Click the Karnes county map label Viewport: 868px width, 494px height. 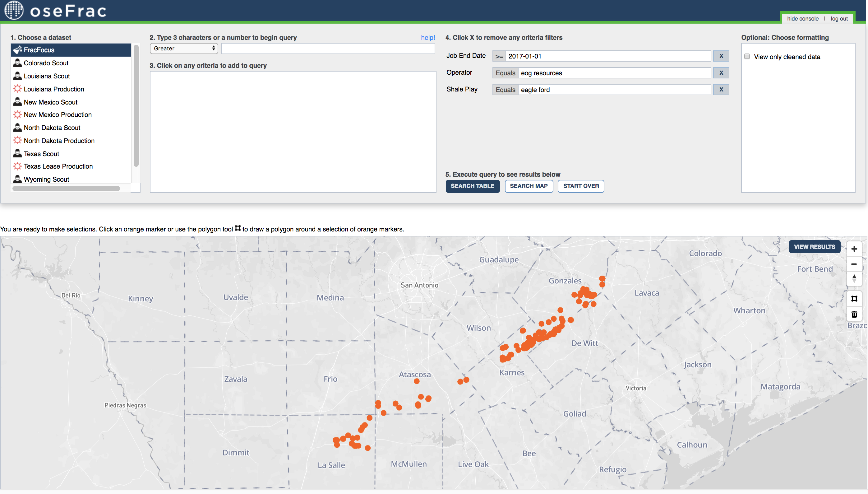click(x=512, y=372)
